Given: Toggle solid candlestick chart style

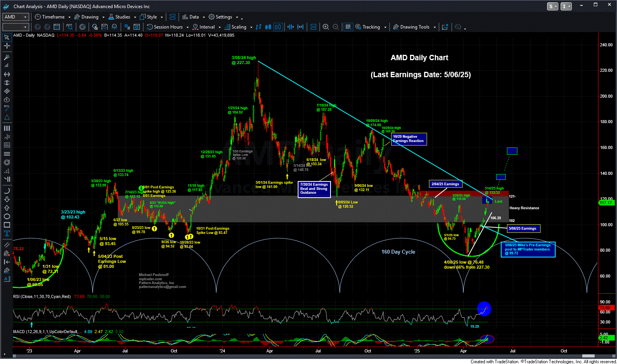Looking at the screenshot, I should point(268,27).
